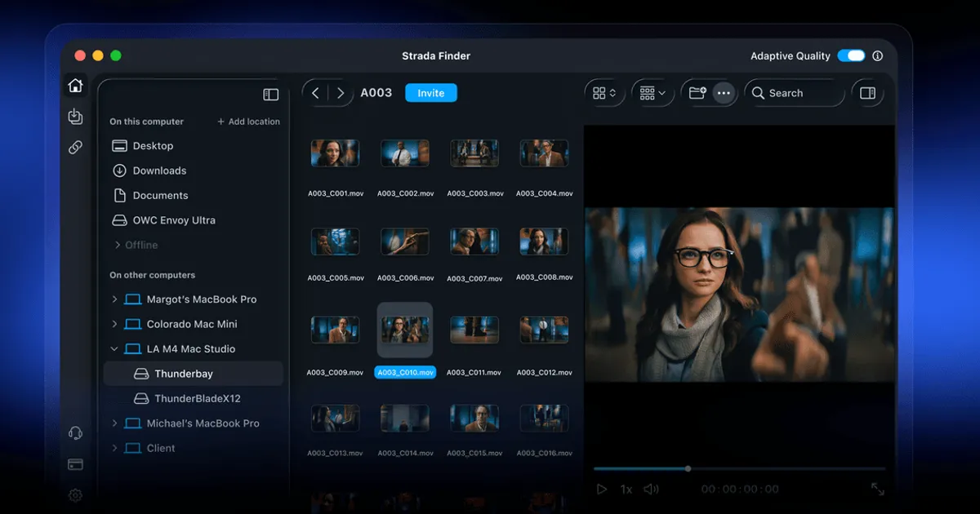980x514 pixels.
Task: Go forward with right arrow
Action: pyautogui.click(x=341, y=93)
